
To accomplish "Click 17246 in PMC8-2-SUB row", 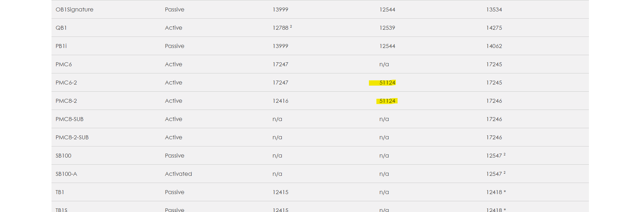I will pyautogui.click(x=494, y=138).
